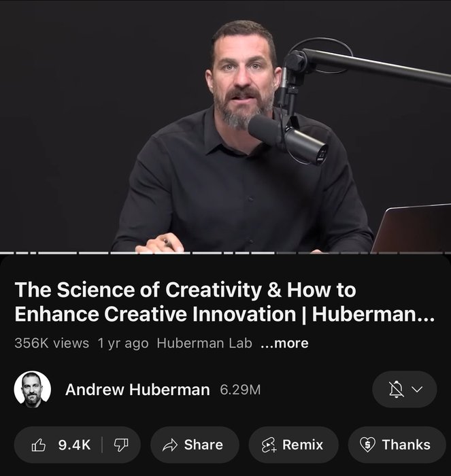Expand the full video title
The height and width of the screenshot is (476, 451).
[x=224, y=301]
